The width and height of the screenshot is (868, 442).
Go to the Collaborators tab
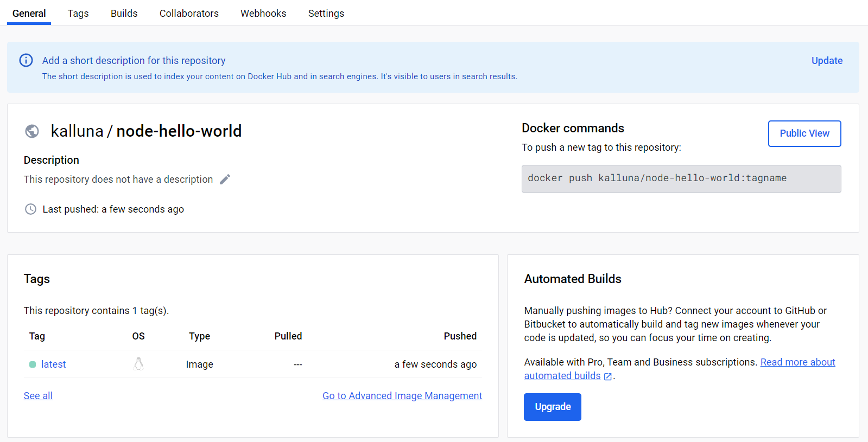tap(189, 13)
